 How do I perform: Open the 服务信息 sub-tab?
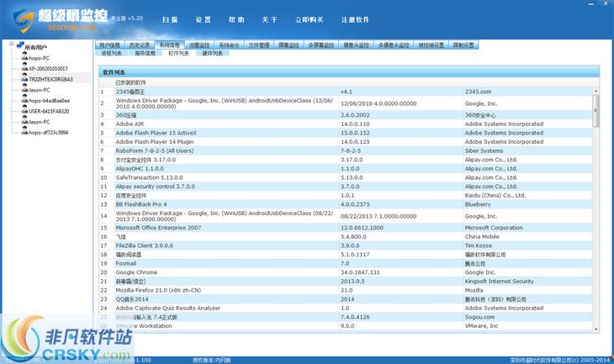pyautogui.click(x=145, y=53)
